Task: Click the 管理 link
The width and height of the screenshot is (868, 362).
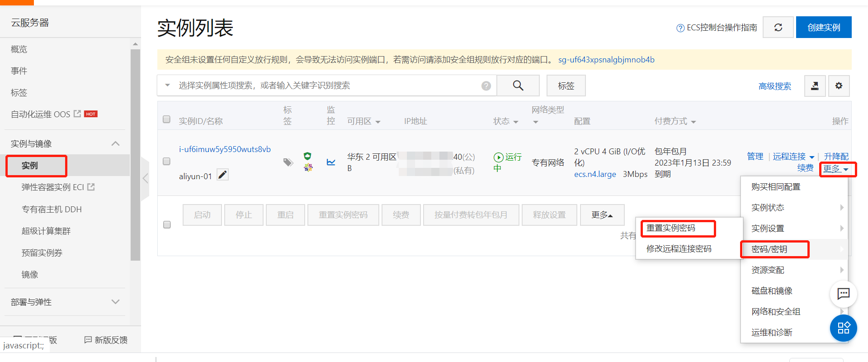Action: click(x=755, y=157)
